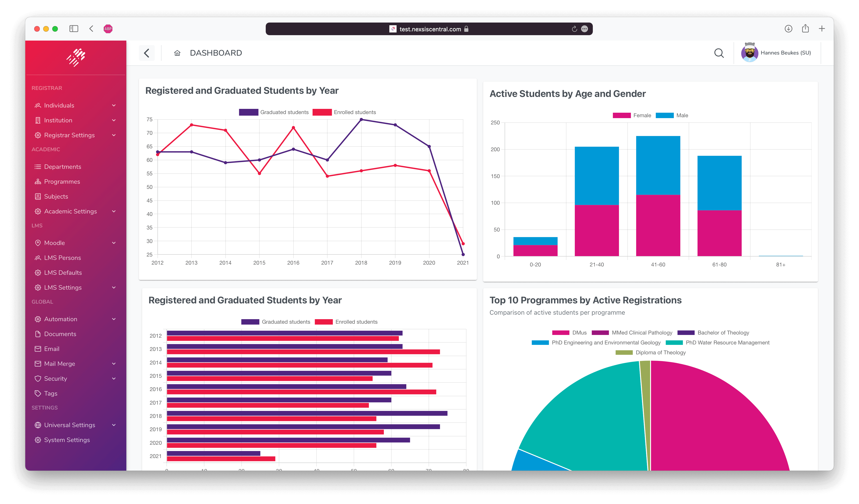
Task: Expand the Individuals menu chevron
Action: pos(114,105)
